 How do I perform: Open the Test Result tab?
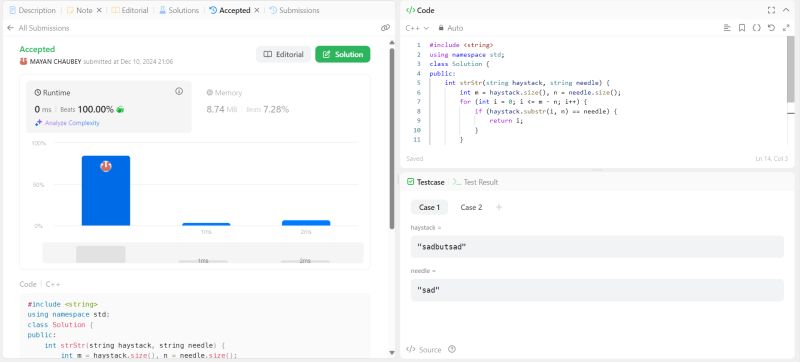pos(476,182)
